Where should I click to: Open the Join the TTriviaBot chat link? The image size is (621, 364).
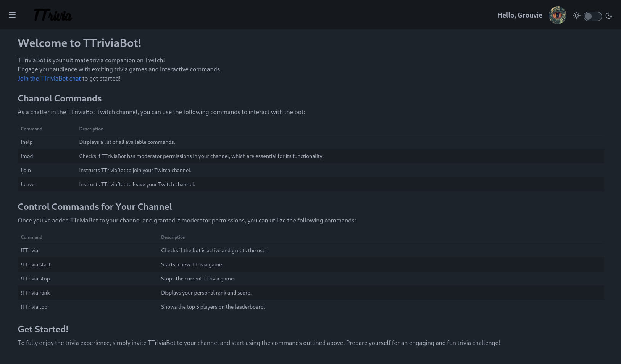[49, 78]
